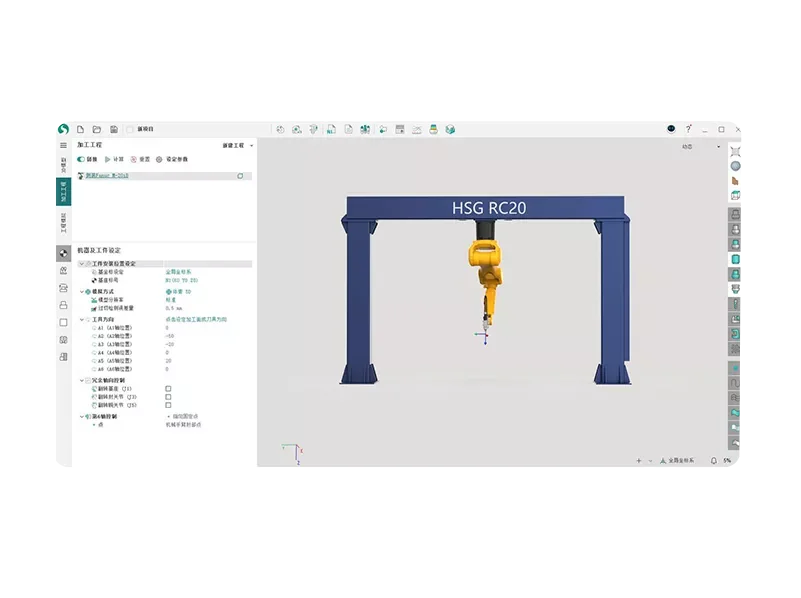The height and width of the screenshot is (598, 801).
Task: Click the plus icon in the status bar
Action: click(x=639, y=461)
